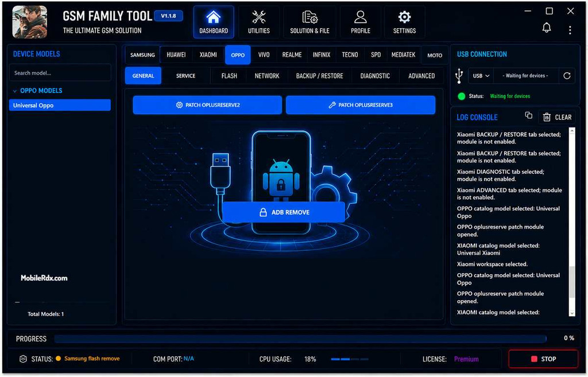588x377 pixels.
Task: Switch to the Mediatek brand tab
Action: point(403,55)
